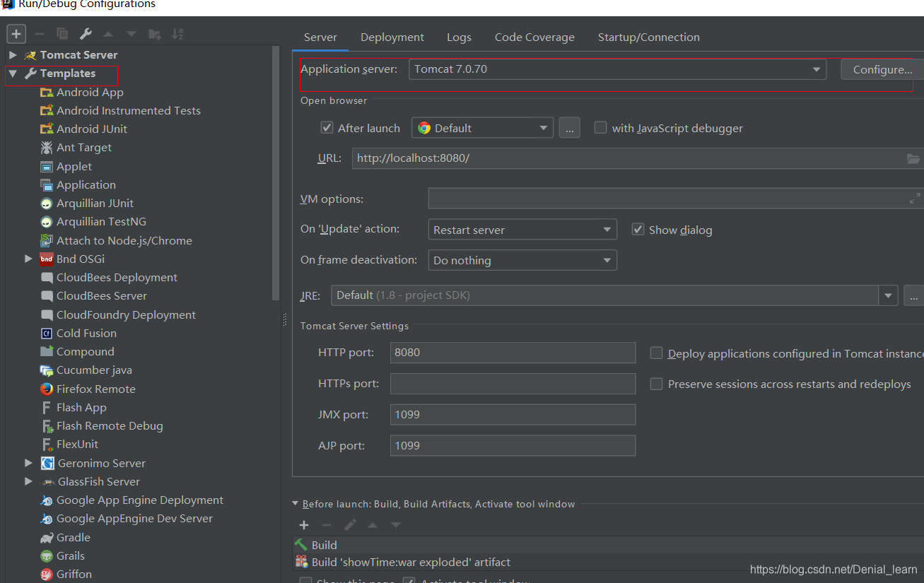Collapse the Before launch section
924x583 pixels.
pos(296,504)
